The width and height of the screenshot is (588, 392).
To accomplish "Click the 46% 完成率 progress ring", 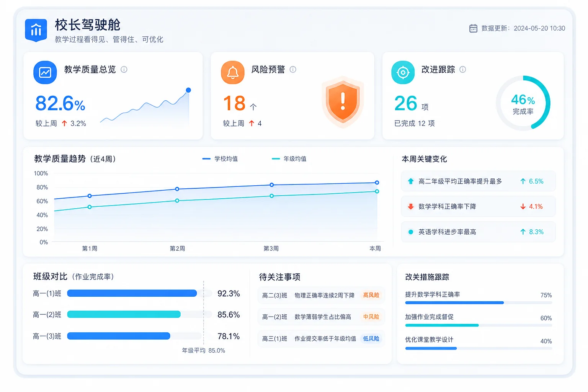I will (x=523, y=103).
